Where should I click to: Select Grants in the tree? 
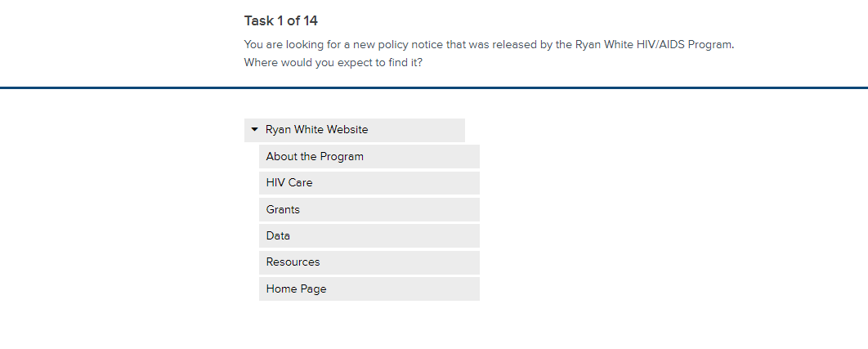coord(283,210)
